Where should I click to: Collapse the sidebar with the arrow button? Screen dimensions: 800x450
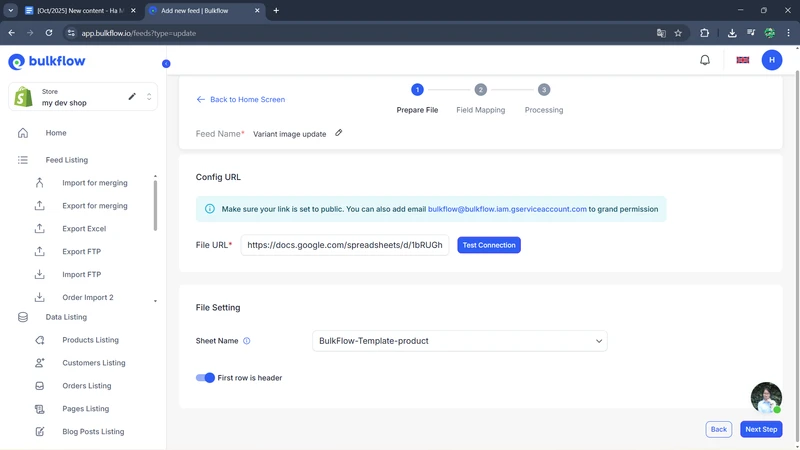166,63
